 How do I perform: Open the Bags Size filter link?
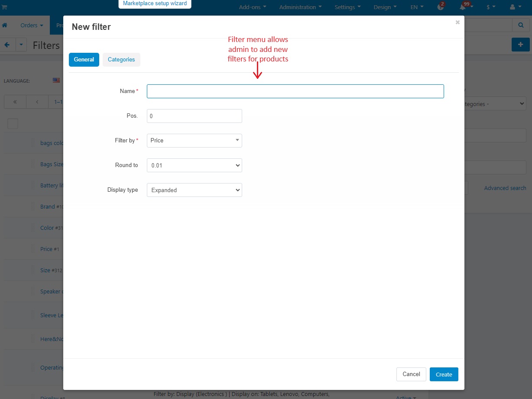52,164
